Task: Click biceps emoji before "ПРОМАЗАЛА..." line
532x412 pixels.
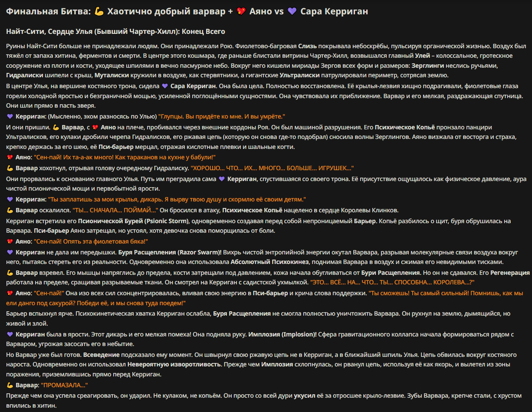Action: (10, 385)
